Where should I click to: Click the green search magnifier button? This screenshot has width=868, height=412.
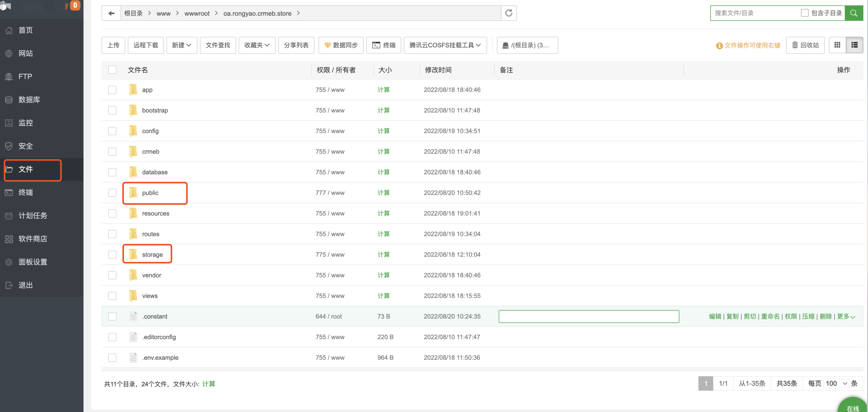(x=854, y=13)
